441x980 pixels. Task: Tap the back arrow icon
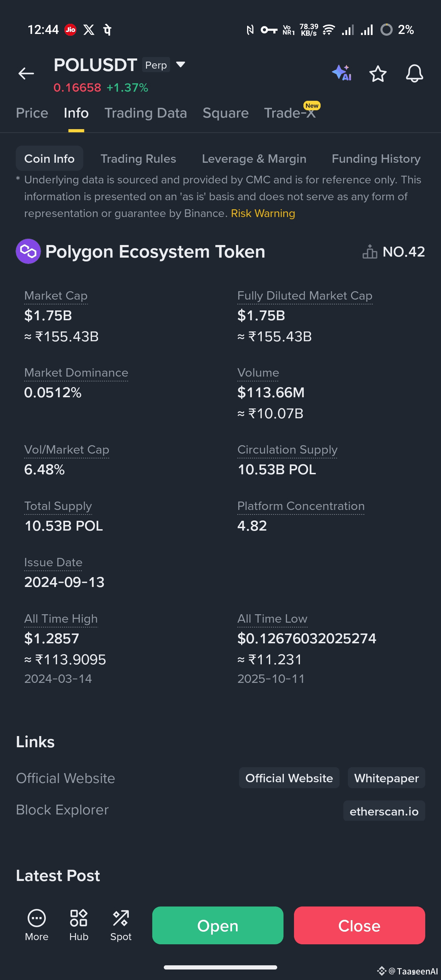(26, 73)
